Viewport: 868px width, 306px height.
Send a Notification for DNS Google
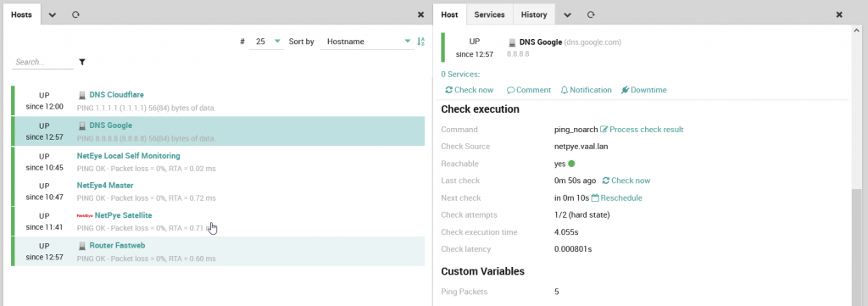click(586, 90)
